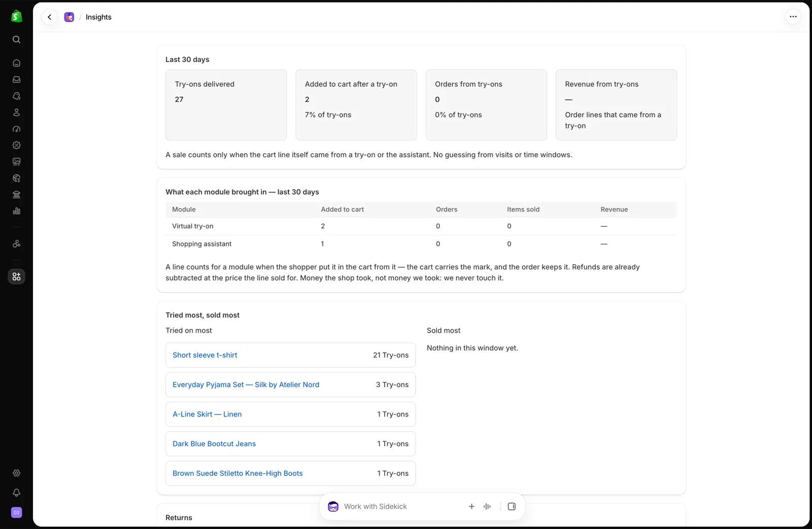Screen dimensions: 812x529
Task: Click the Shopping assistant row label
Action: pyautogui.click(x=201, y=244)
